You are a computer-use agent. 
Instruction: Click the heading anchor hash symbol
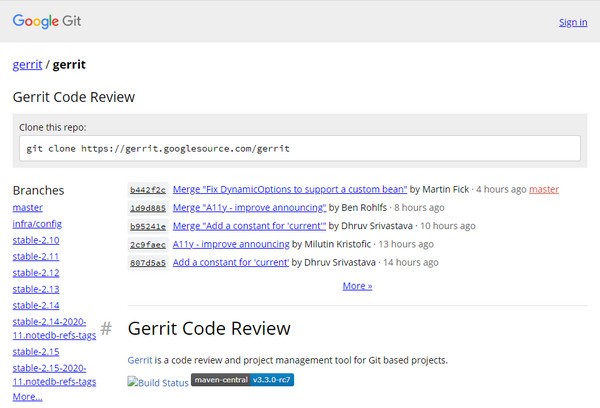click(x=106, y=328)
